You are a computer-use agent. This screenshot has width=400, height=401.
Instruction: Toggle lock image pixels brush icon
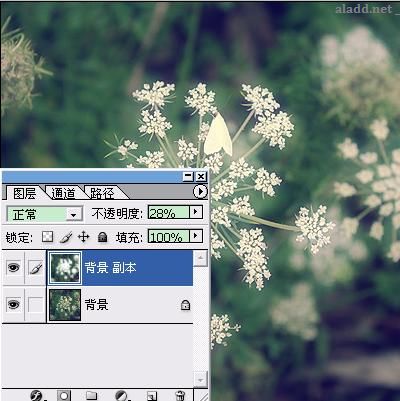[66, 237]
